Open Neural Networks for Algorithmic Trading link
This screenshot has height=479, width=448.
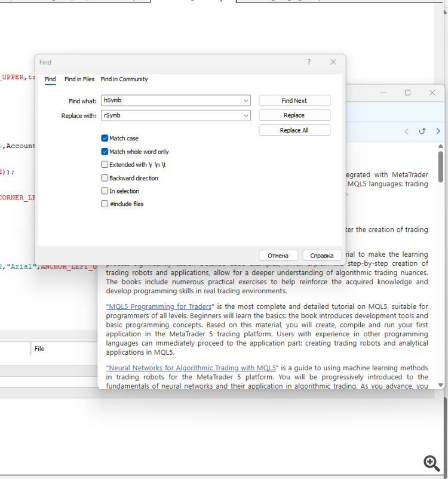pyautogui.click(x=191, y=368)
